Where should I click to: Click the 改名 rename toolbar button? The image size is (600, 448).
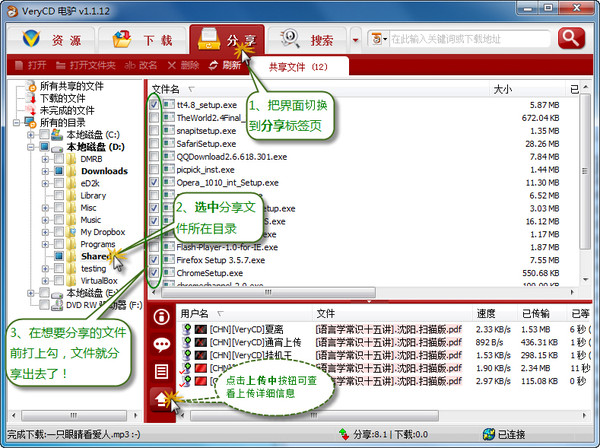(140, 65)
